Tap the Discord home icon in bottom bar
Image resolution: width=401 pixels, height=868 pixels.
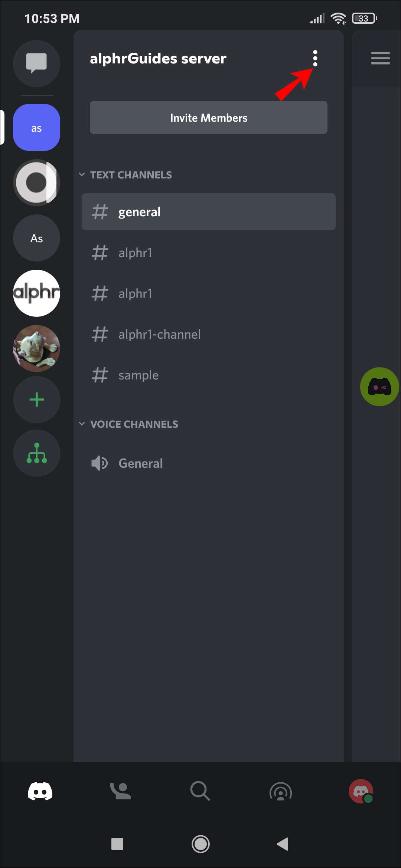pos(40,791)
